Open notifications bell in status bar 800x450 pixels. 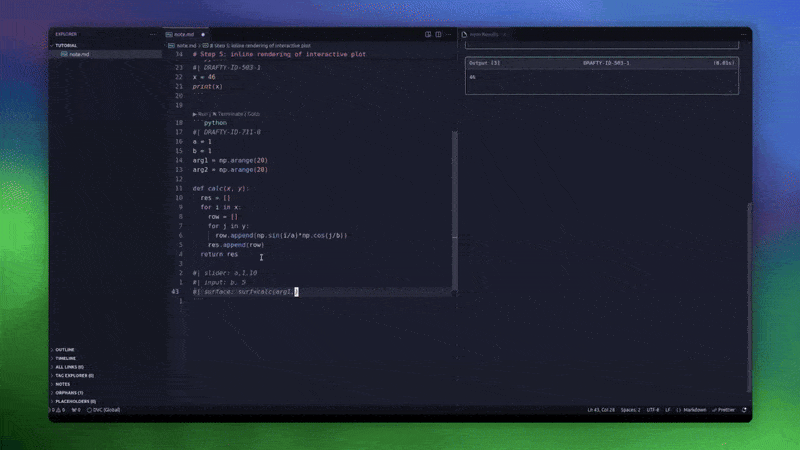tap(744, 410)
